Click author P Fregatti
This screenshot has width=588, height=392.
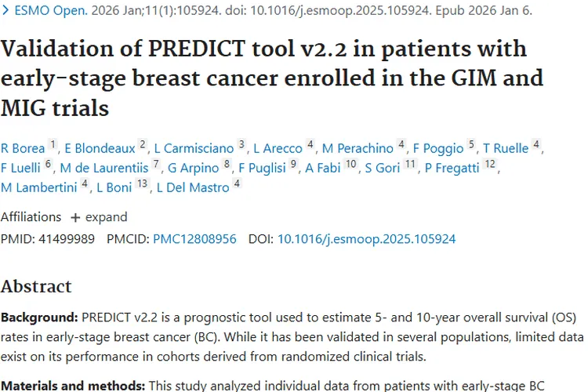(452, 167)
